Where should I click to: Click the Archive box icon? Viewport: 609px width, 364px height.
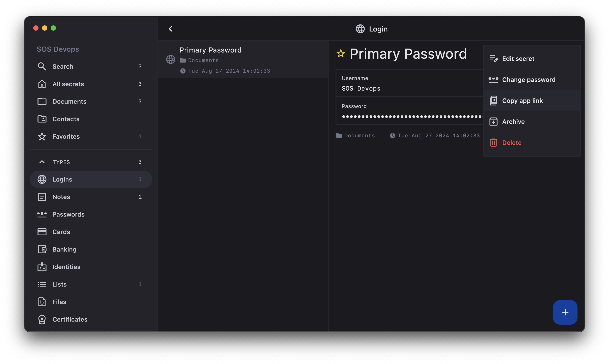point(493,122)
